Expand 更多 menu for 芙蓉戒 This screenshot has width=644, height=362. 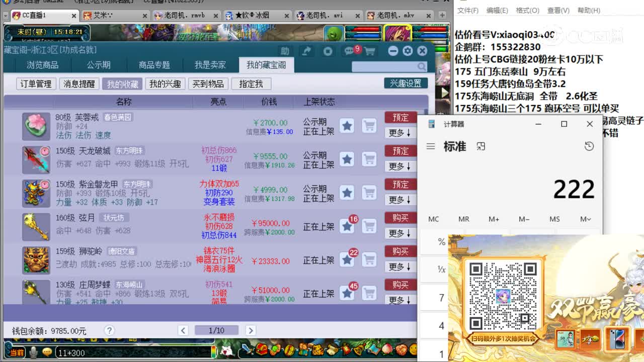pos(400,133)
